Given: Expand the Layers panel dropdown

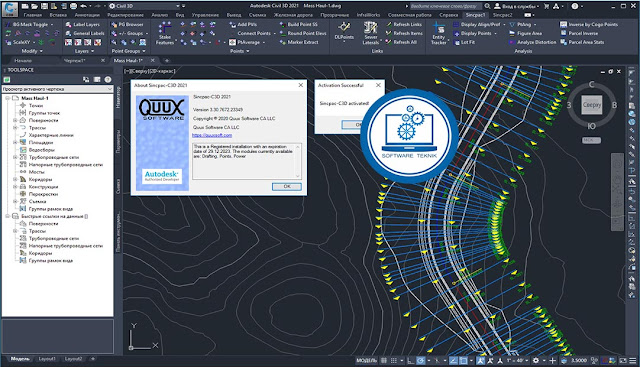Looking at the screenshot, I should pos(84,51).
